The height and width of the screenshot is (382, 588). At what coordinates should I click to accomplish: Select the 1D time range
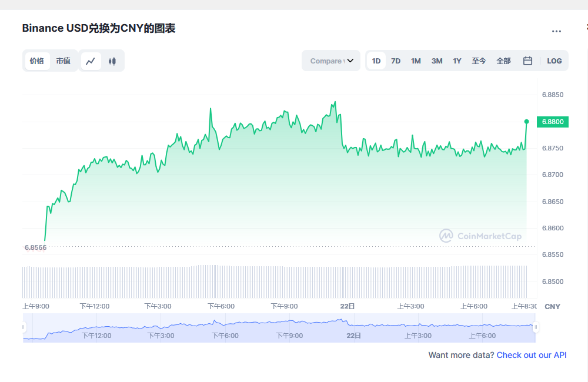point(376,61)
